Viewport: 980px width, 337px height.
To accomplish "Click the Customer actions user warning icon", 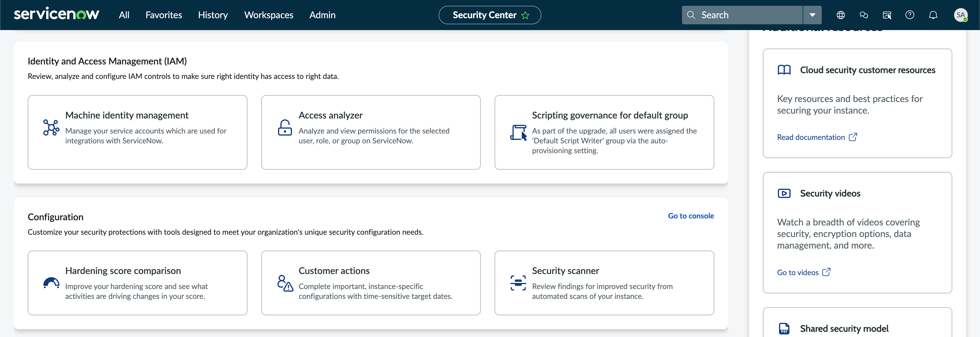I will [285, 283].
